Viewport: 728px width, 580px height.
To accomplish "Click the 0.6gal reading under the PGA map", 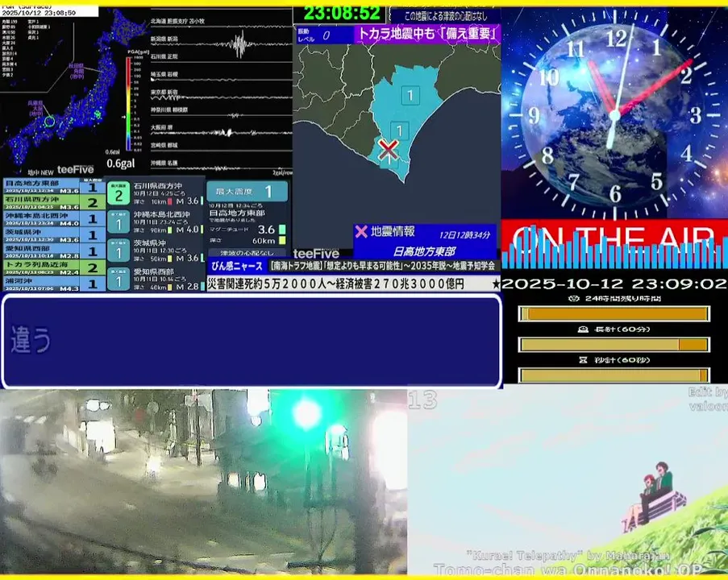I will click(121, 164).
